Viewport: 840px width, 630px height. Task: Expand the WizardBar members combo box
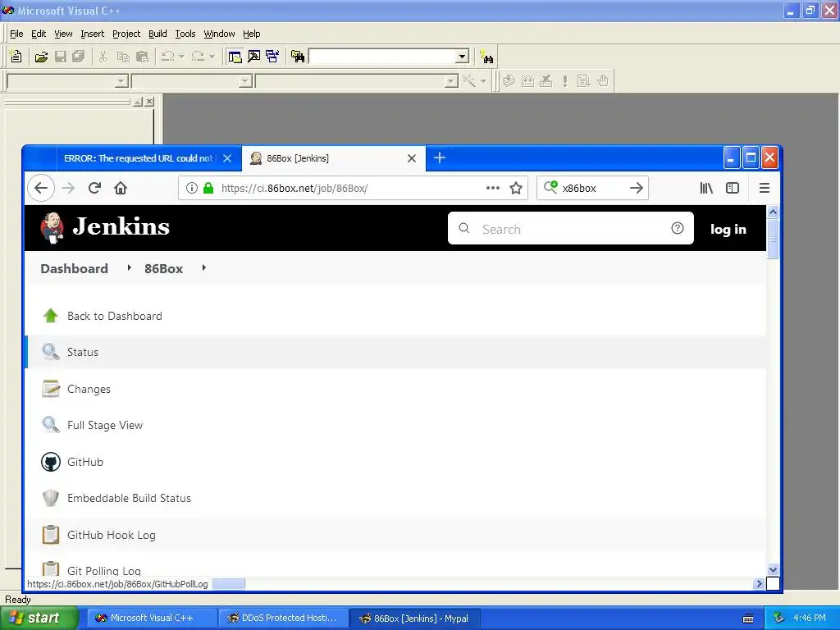(452, 81)
